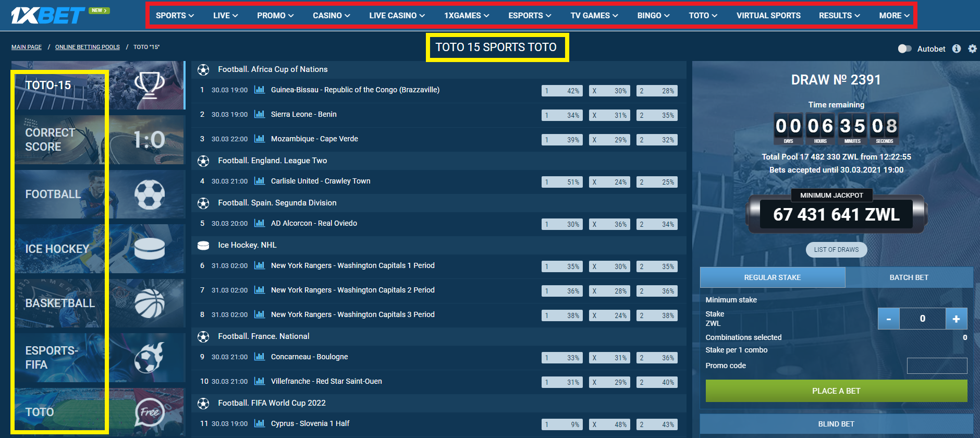Select the free TOTO tile

point(99,412)
